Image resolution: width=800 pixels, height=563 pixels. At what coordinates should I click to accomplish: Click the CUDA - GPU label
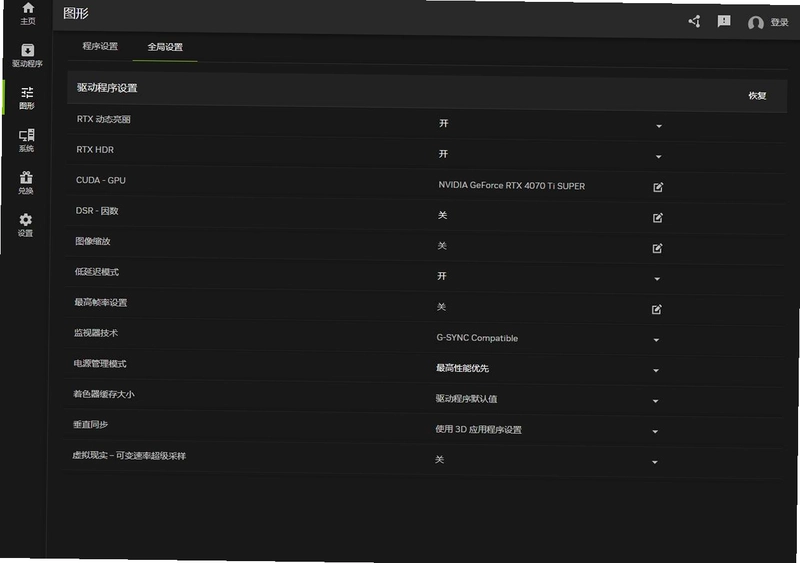tap(101, 180)
